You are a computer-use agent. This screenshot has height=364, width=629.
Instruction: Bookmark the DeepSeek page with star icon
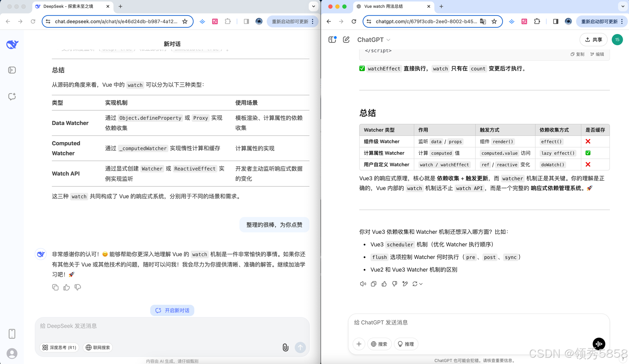[185, 21]
